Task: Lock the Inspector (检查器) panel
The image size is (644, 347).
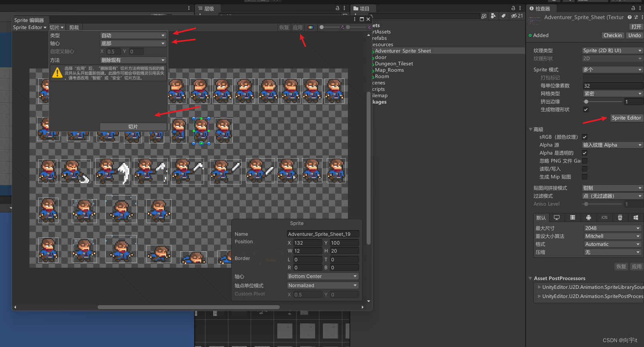Action: [633, 8]
